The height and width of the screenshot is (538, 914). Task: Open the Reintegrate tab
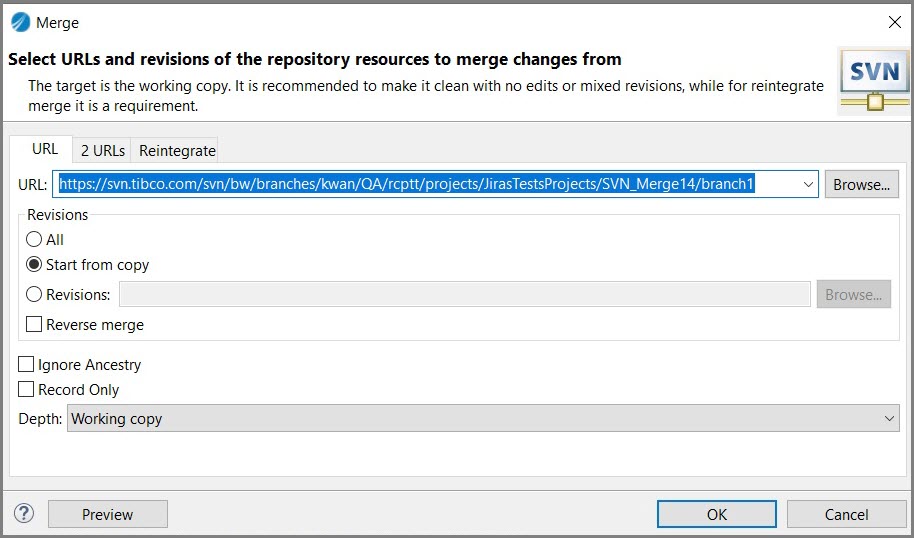point(177,150)
